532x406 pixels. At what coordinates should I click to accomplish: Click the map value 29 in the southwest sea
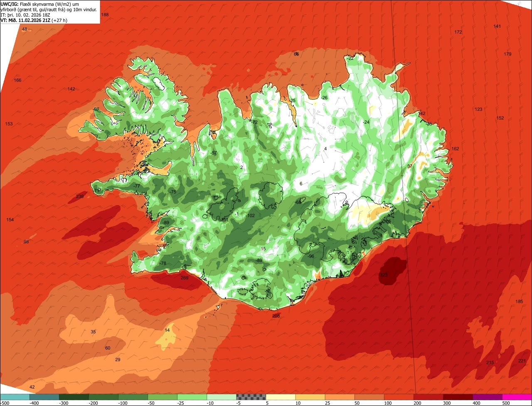coord(118,360)
